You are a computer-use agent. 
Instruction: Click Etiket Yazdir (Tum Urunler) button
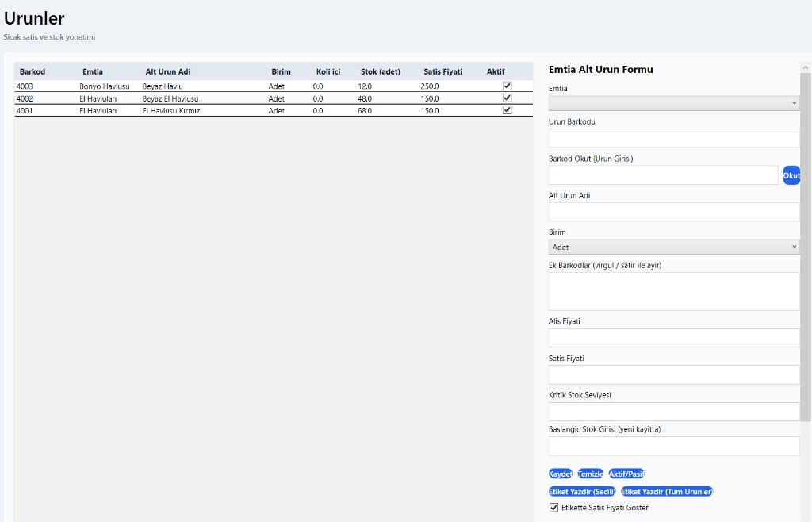(667, 492)
